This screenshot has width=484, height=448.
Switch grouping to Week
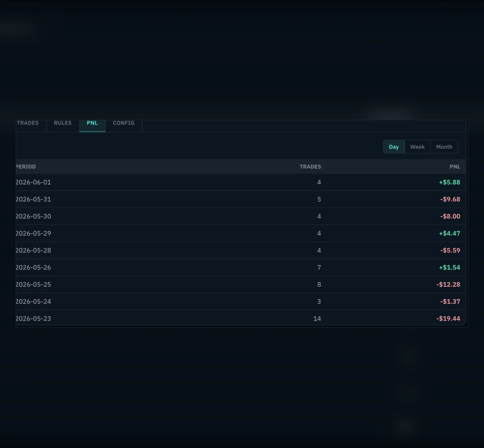pyautogui.click(x=417, y=147)
